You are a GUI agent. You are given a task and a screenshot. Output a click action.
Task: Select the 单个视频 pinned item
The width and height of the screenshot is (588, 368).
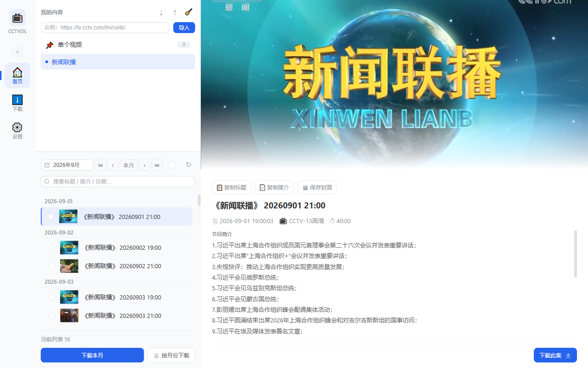point(118,45)
